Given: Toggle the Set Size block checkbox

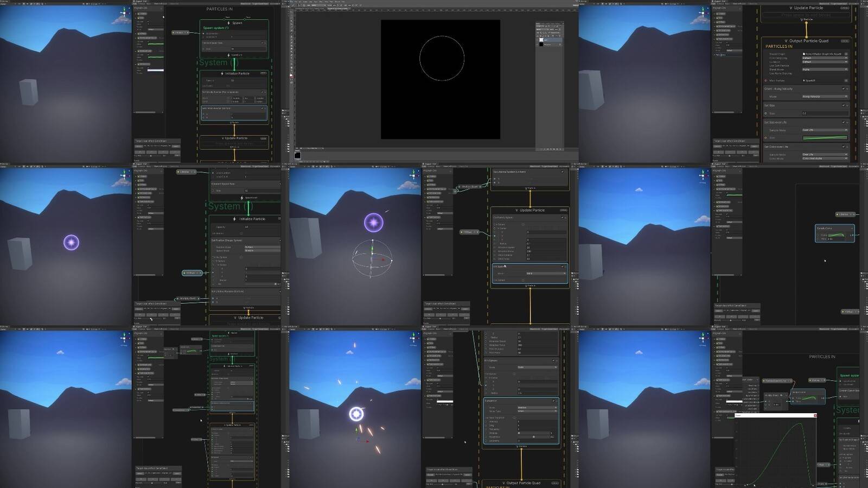Looking at the screenshot, I should [844, 105].
